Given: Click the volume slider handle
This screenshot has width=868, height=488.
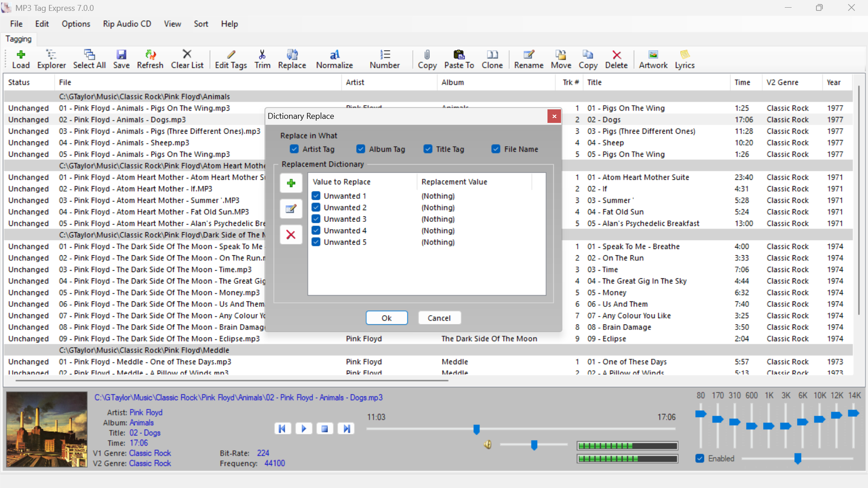Looking at the screenshot, I should (x=534, y=445).
